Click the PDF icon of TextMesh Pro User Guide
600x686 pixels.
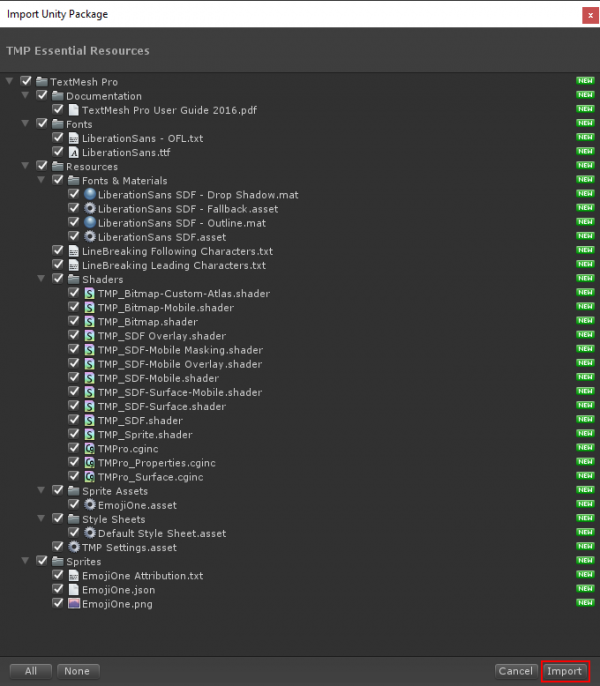(x=73, y=110)
